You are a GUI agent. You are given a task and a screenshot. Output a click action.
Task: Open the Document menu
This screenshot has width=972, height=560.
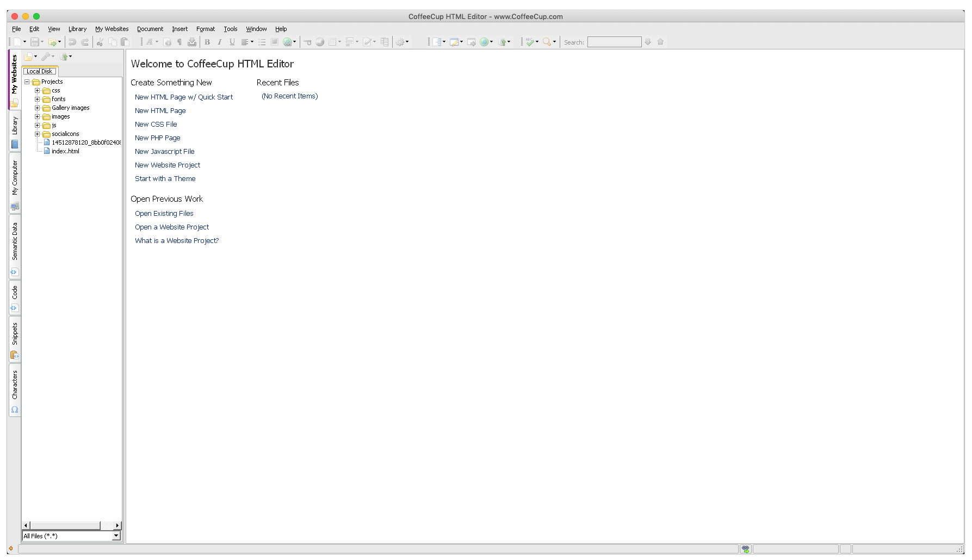pos(150,29)
